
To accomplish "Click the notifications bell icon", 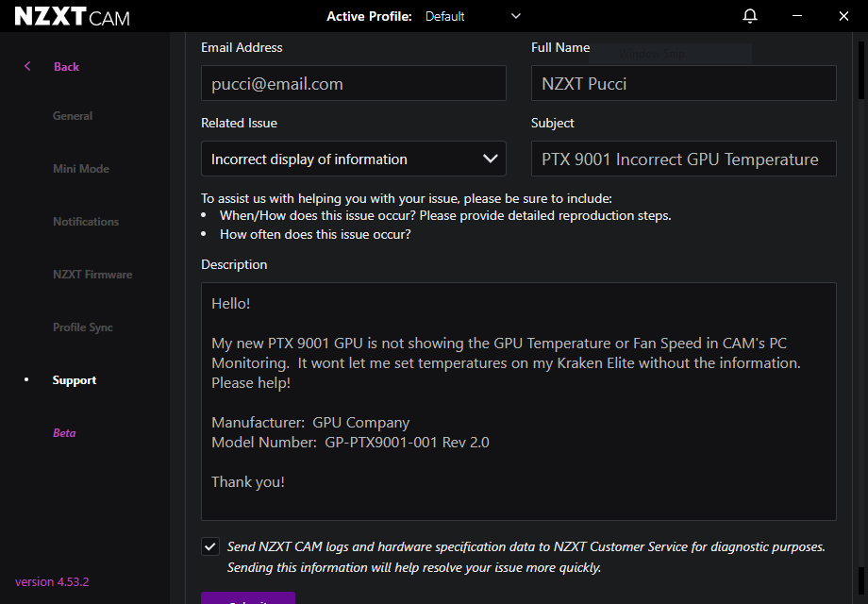I will click(x=749, y=16).
